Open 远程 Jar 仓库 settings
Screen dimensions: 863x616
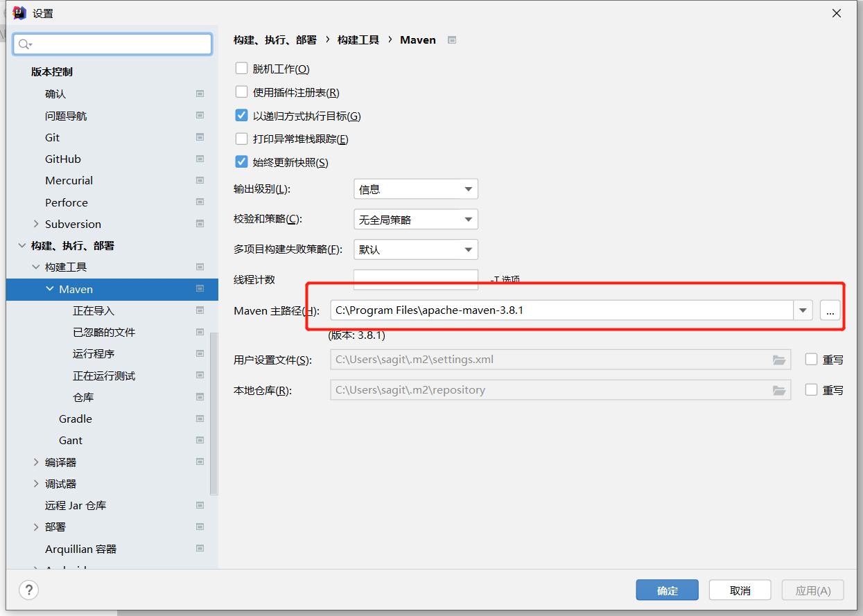coord(76,505)
